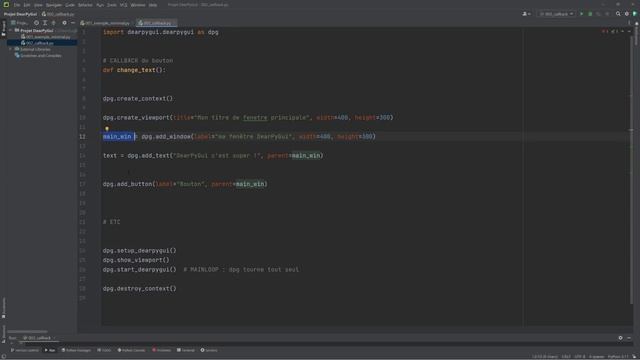Viewport: 640px width, 360px height.
Task: Click the UTF-8 encoding status bar entry
Action: [x=580, y=357]
